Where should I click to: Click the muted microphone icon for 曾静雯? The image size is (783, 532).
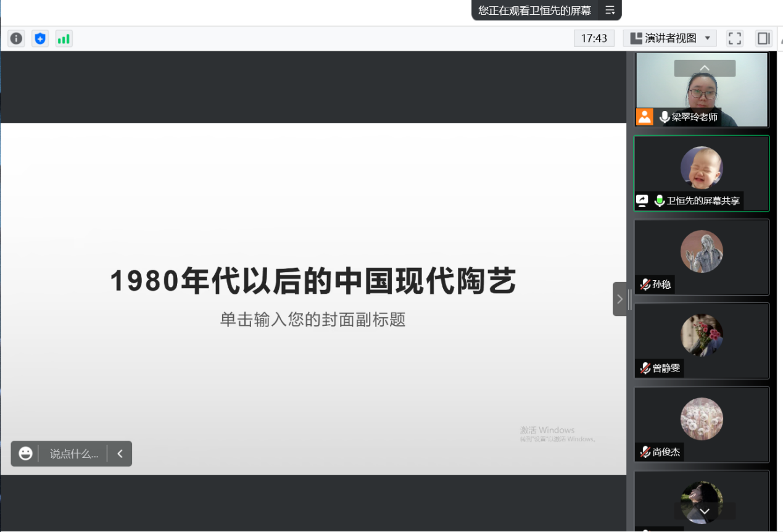point(645,368)
